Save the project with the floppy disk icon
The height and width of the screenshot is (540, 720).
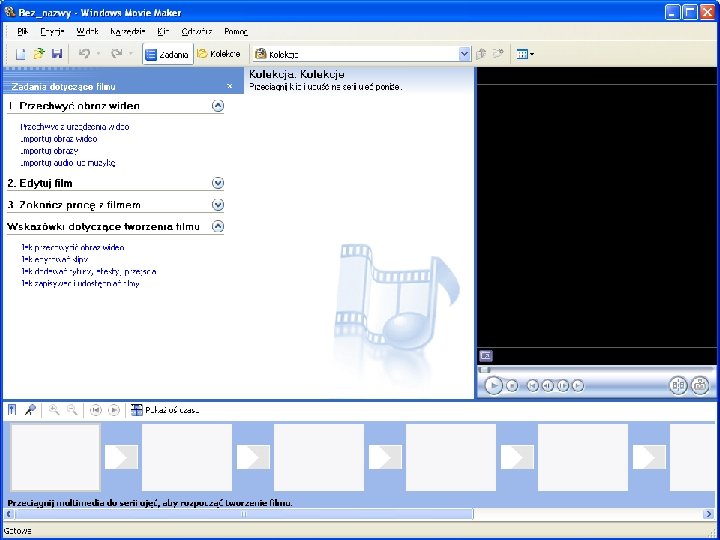point(56,54)
